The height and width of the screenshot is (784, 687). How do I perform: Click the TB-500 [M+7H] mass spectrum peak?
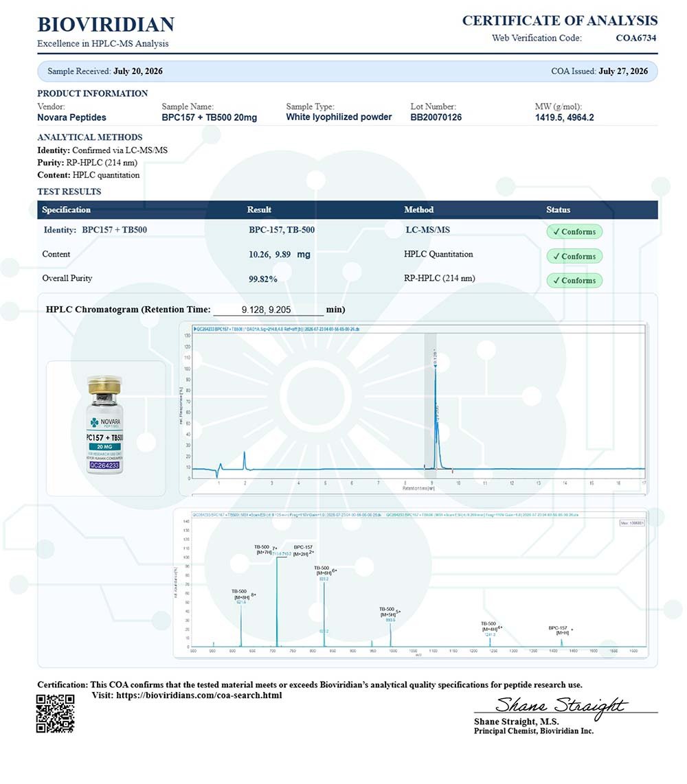click(277, 601)
